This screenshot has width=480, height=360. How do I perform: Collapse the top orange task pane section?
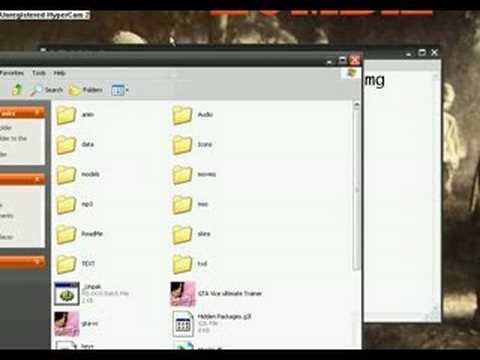(x=37, y=113)
